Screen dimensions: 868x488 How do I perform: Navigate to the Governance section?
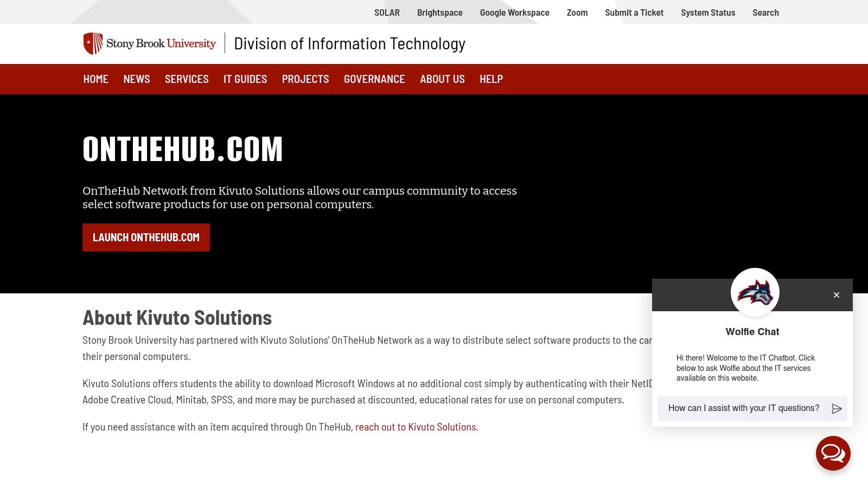pos(374,79)
